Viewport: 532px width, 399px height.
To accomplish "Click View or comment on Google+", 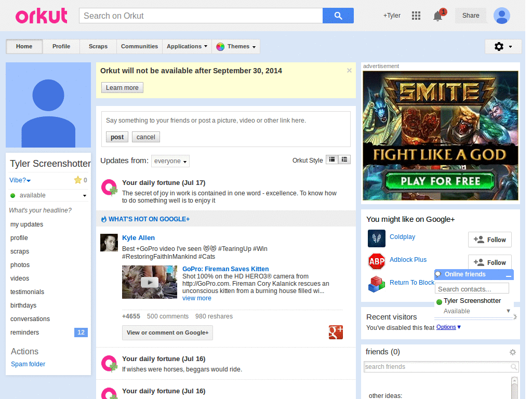I will (x=168, y=333).
